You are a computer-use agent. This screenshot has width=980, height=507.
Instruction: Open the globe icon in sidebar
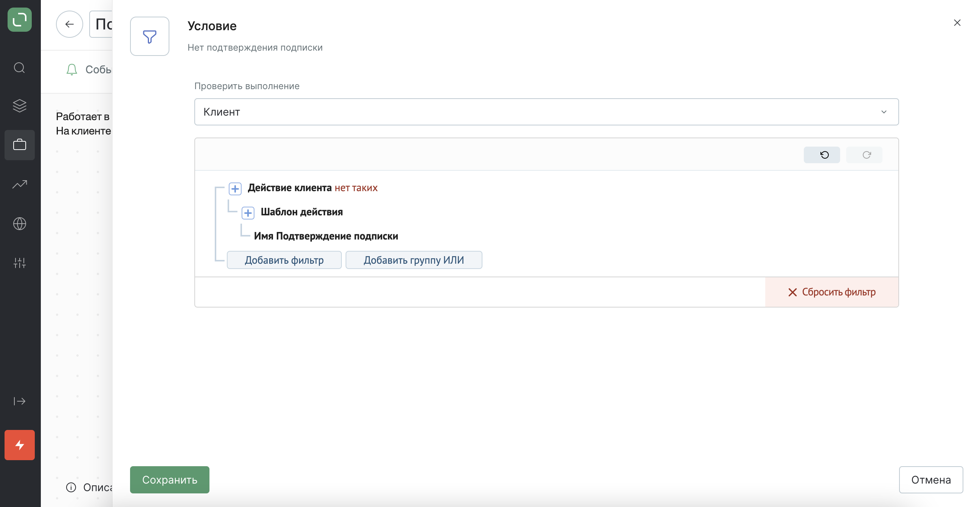19,224
